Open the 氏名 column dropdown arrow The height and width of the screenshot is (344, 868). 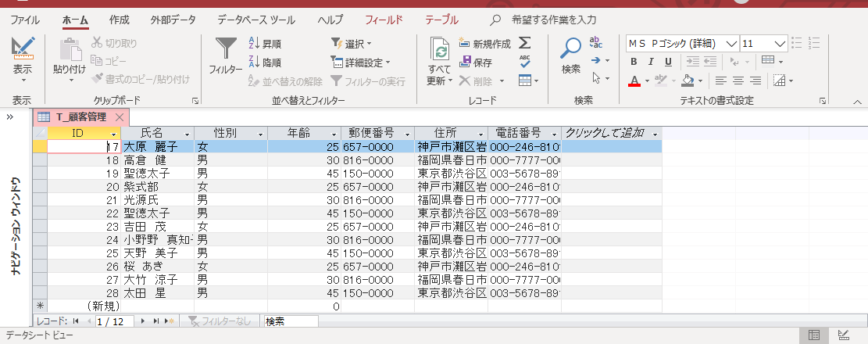tap(188, 134)
